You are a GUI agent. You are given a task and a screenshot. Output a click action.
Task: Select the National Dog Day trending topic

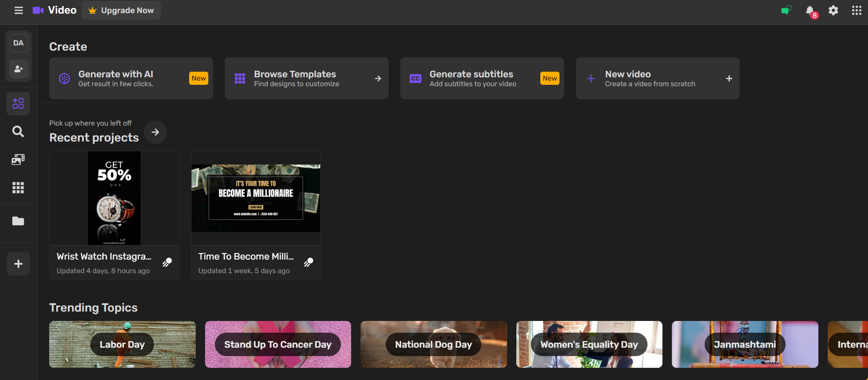[x=434, y=344]
